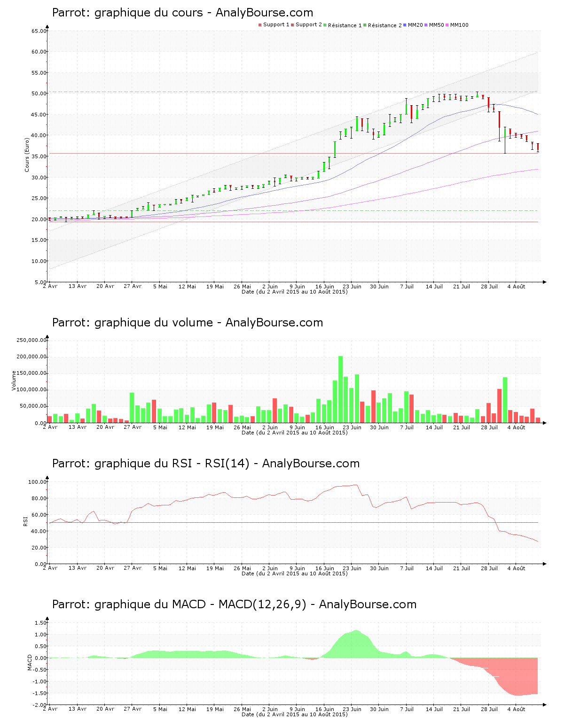The width and height of the screenshot is (564, 728).
Task: Select the 'Support 2' legend label
Action: pos(309,25)
